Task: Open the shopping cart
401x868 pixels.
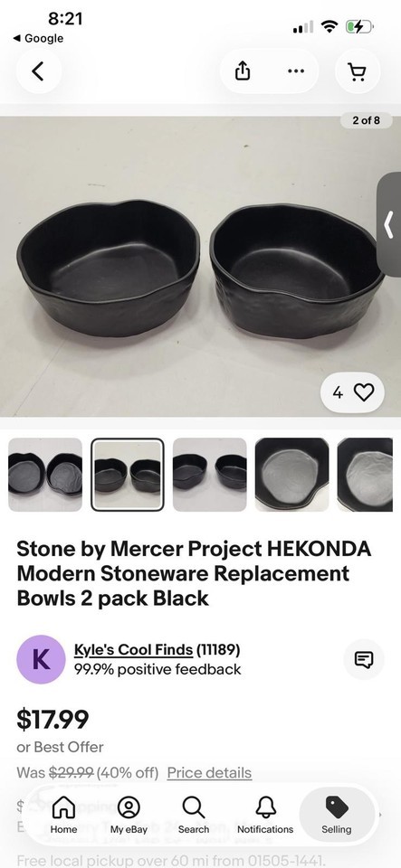Action: (x=358, y=71)
